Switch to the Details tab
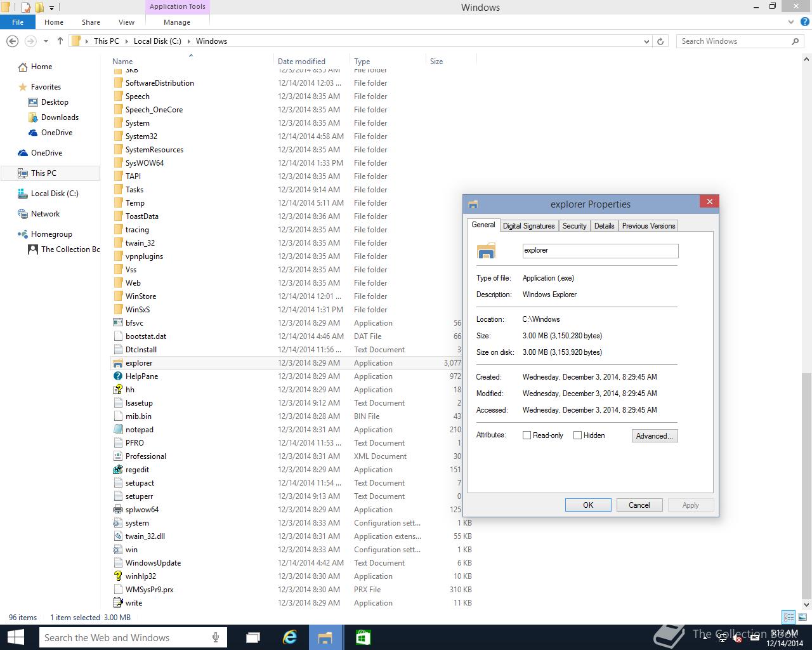The height and width of the screenshot is (650, 812). pos(604,226)
